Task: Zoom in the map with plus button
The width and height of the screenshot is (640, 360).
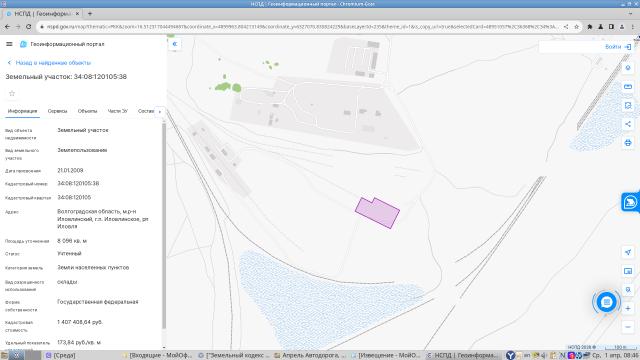Action: 628,309
